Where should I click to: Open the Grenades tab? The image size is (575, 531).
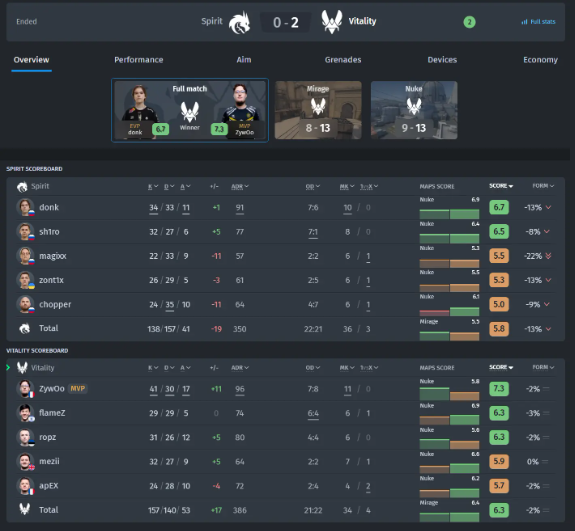343,60
